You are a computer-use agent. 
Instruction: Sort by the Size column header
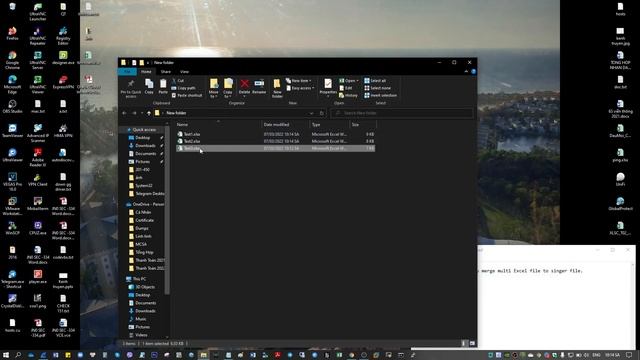point(363,124)
